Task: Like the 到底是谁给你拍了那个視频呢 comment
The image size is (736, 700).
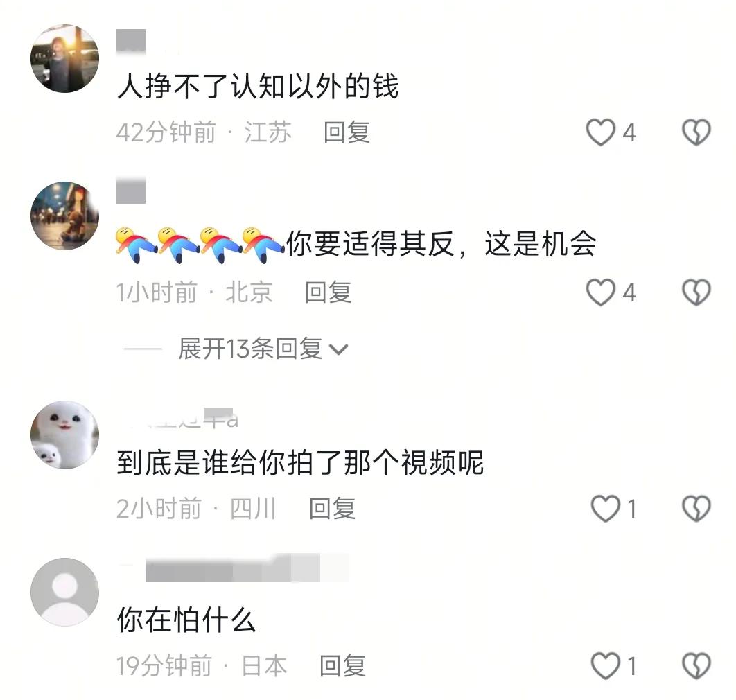Action: click(x=605, y=509)
